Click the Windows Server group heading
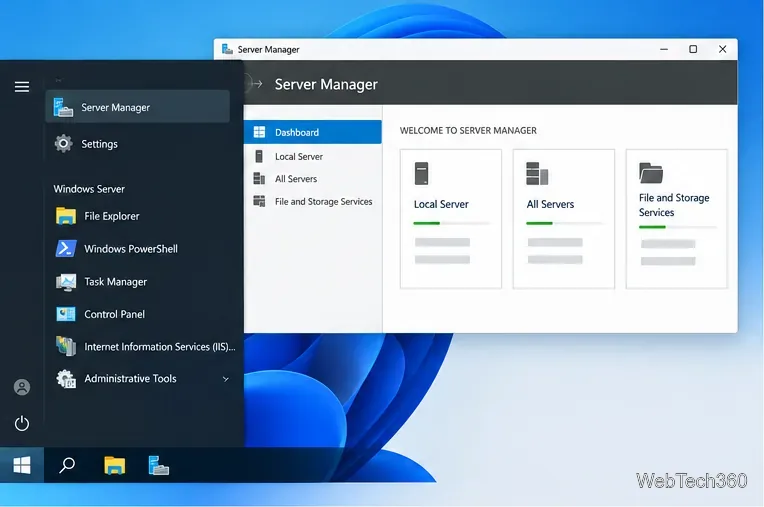The width and height of the screenshot is (764, 507). coord(89,189)
